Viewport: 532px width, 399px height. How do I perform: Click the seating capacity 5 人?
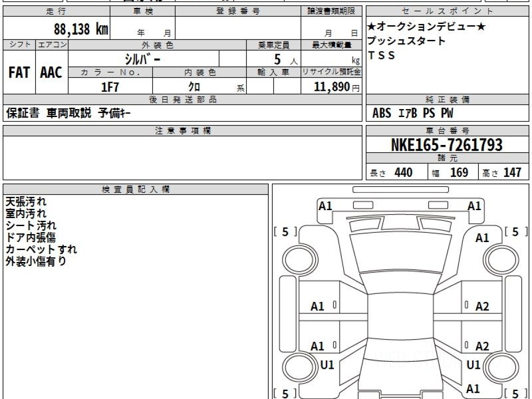pyautogui.click(x=285, y=59)
